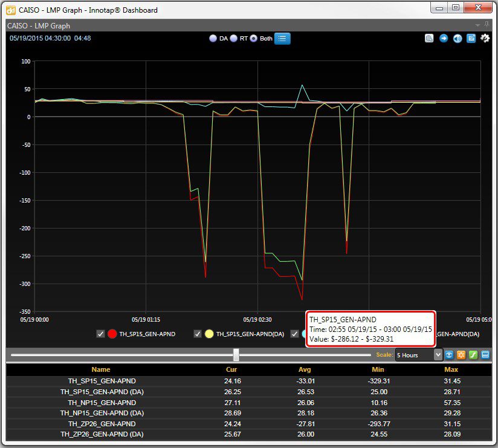Click the blue eye icon beside Scale
This screenshot has width=498, height=448.
coord(449,354)
